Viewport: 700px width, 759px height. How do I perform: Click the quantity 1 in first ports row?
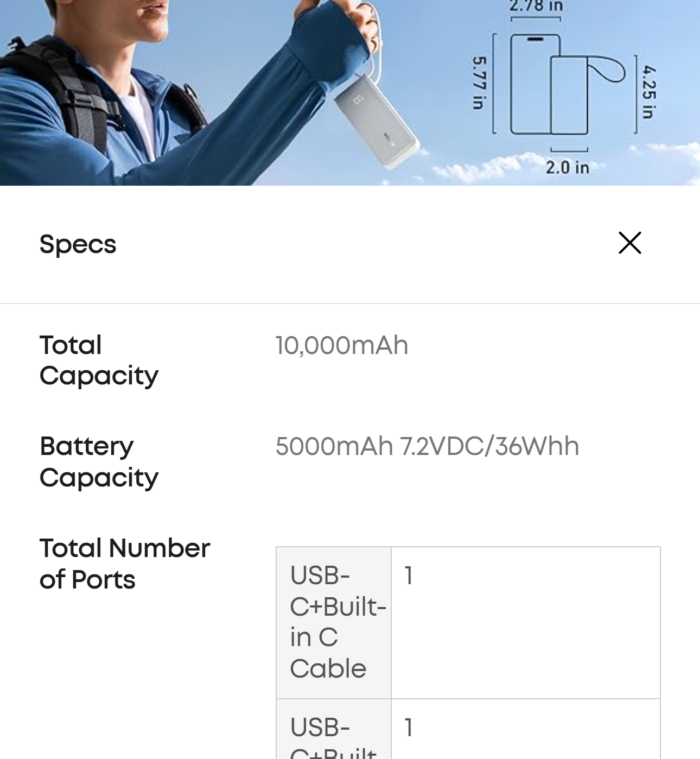(x=409, y=575)
